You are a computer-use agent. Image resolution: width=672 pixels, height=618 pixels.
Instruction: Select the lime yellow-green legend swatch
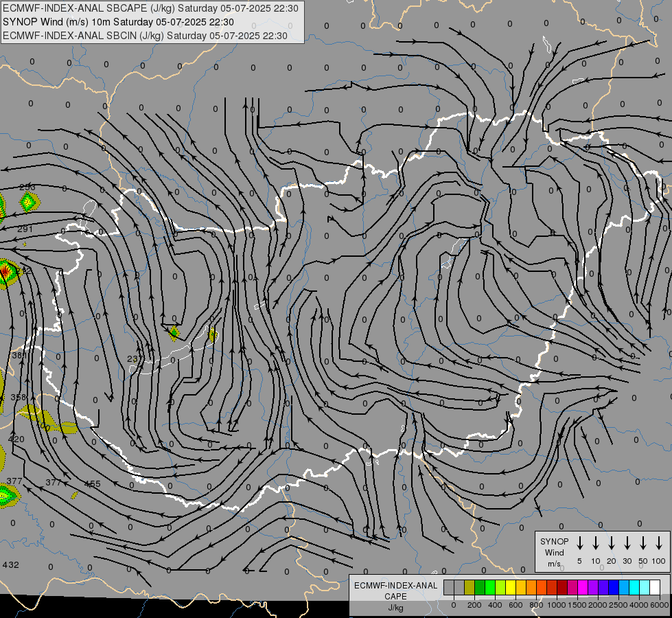coord(500,587)
